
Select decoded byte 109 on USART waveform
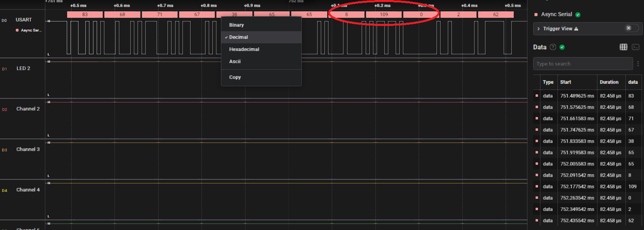(383, 15)
